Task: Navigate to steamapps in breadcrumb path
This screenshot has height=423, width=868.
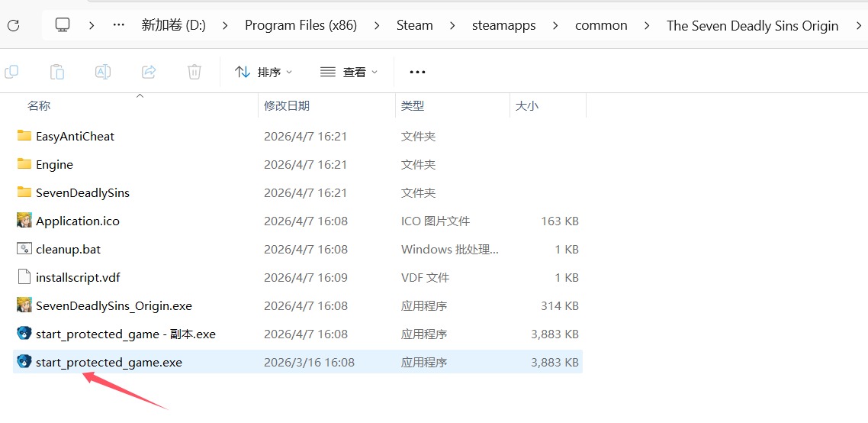Action: 503,25
